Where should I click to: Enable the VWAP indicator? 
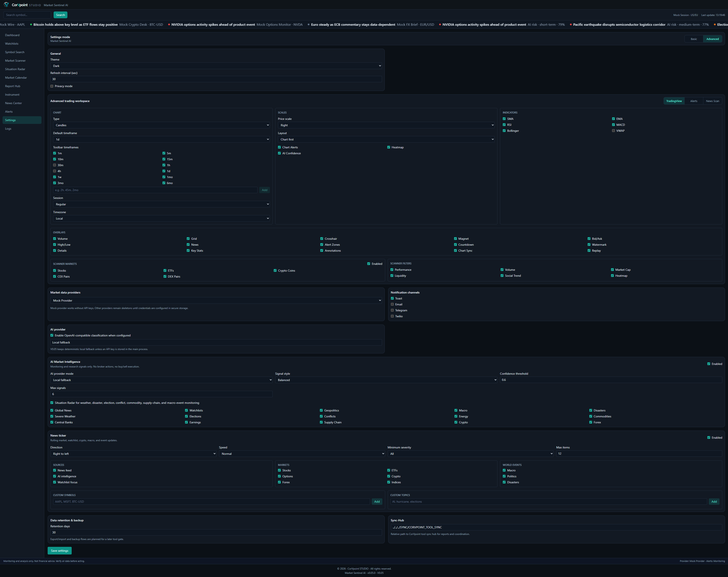click(x=614, y=130)
